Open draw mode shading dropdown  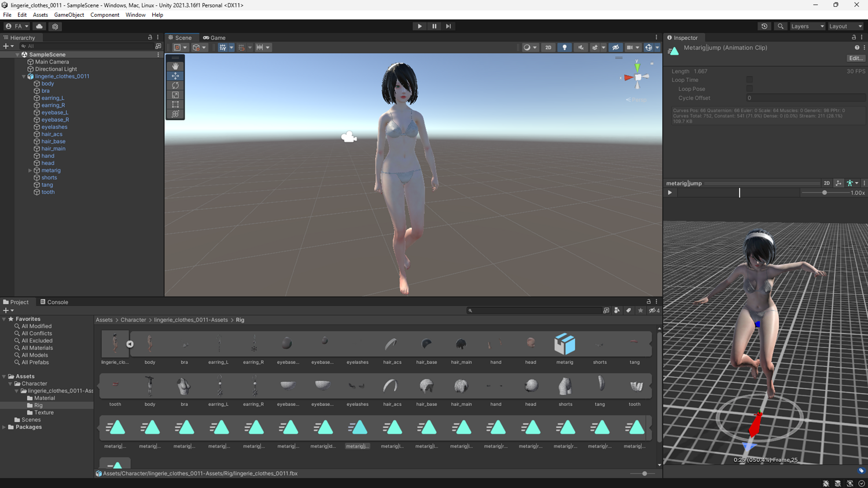(530, 47)
